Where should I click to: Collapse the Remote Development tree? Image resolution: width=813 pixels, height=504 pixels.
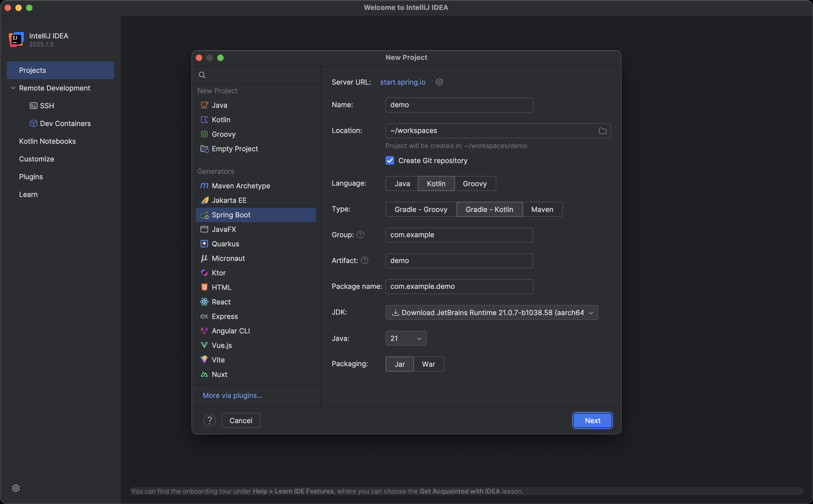point(13,88)
